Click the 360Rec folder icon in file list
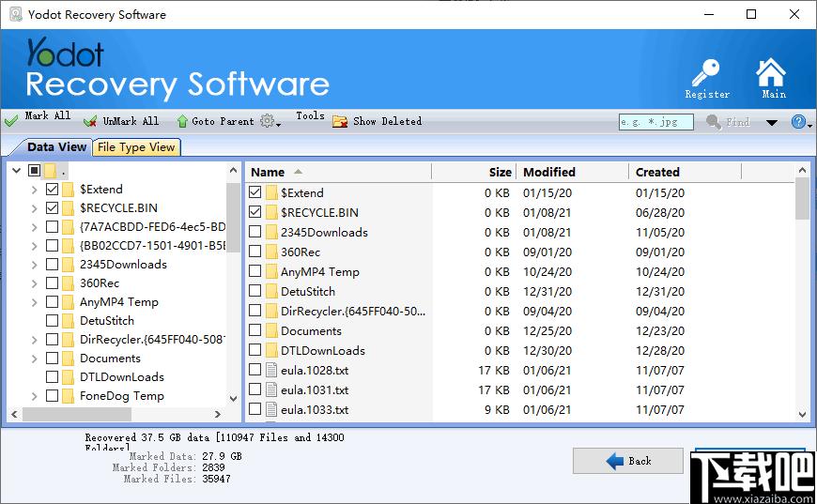Viewport: 817px width, 504px height. click(x=271, y=252)
